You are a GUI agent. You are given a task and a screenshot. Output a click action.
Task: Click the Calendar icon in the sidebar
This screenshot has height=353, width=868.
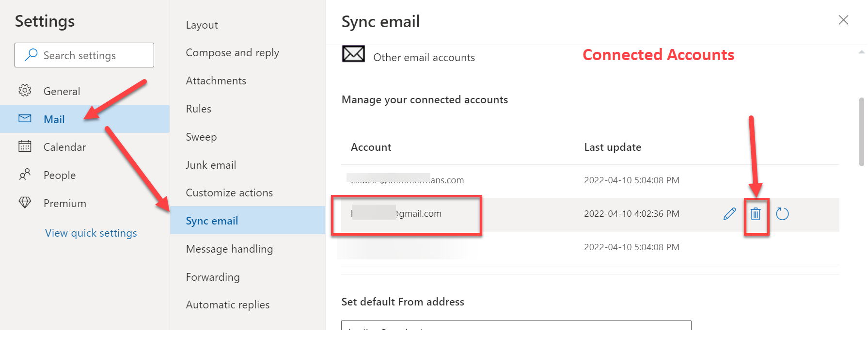pos(25,146)
